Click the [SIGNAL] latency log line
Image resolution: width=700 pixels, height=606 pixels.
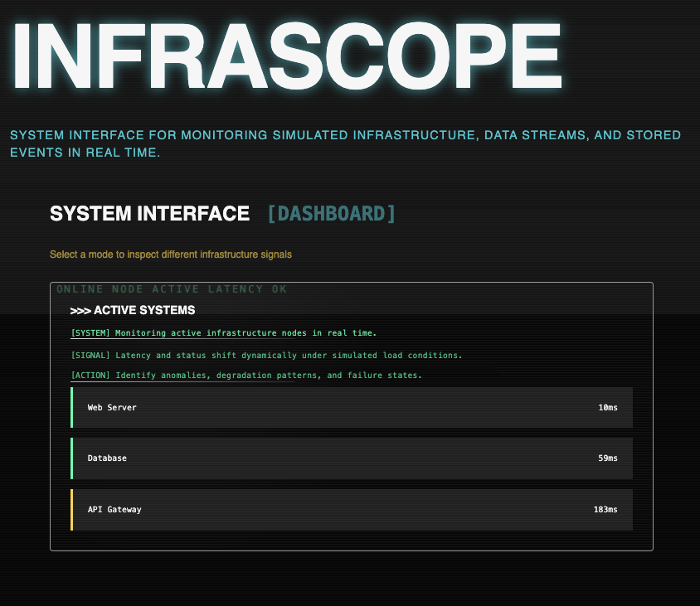[266, 355]
